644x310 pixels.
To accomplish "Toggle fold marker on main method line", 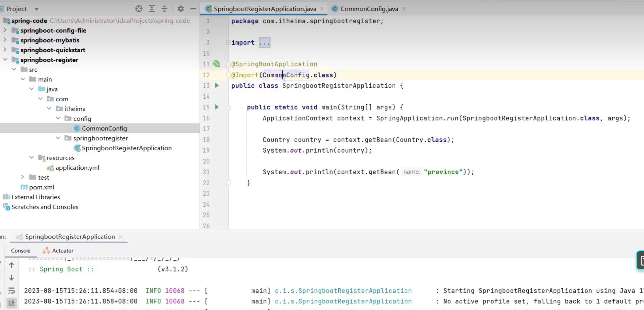I will pyautogui.click(x=228, y=107).
